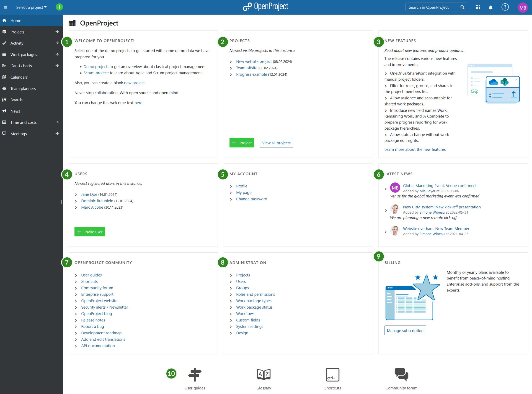Click the help question mark icon
This screenshot has height=394, width=532.
pyautogui.click(x=505, y=7)
